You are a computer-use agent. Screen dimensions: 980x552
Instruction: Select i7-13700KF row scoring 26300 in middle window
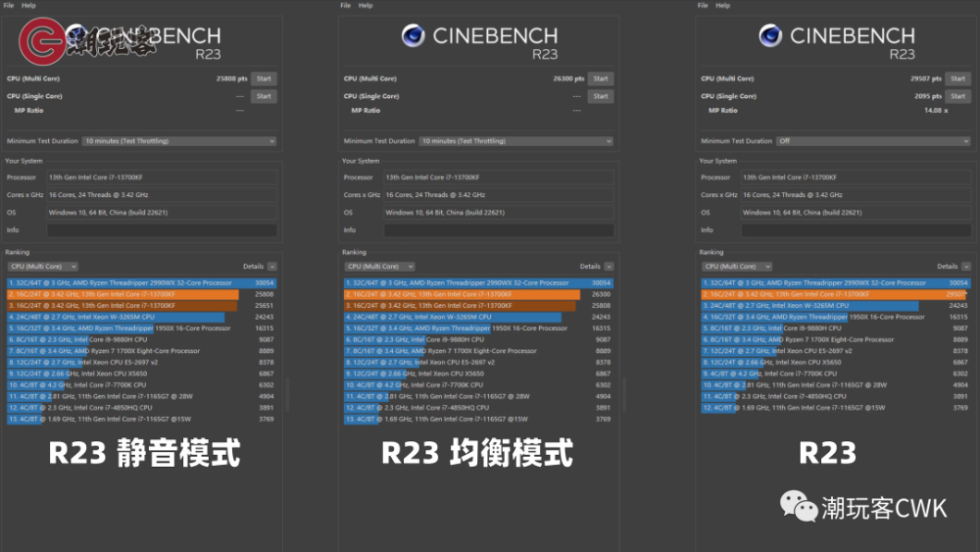pyautogui.click(x=479, y=294)
